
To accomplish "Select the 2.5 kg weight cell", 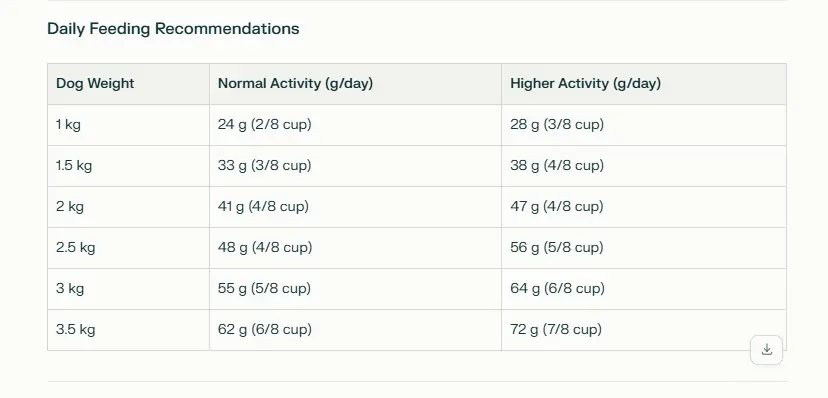I will click(128, 248).
